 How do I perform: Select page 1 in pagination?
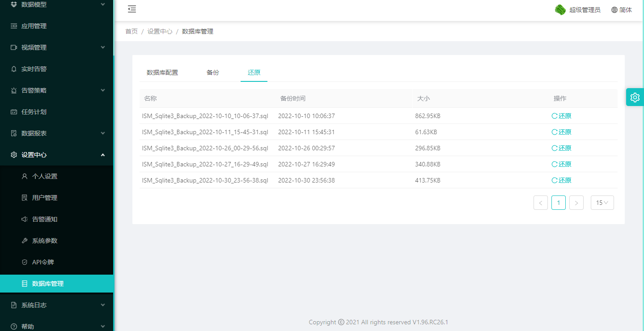coord(558,203)
